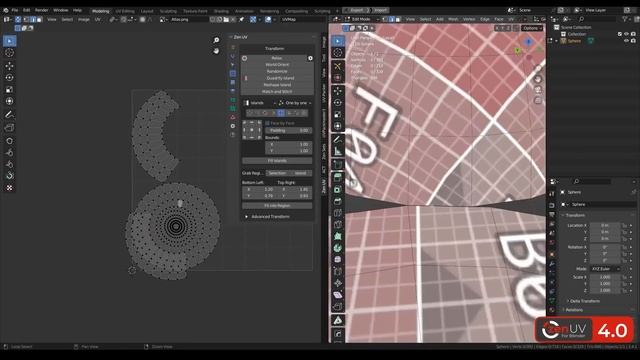Open the File menu

pos(15,10)
